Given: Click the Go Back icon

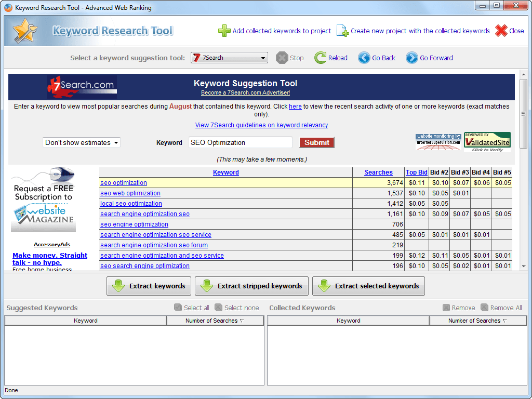Looking at the screenshot, I should tap(364, 58).
